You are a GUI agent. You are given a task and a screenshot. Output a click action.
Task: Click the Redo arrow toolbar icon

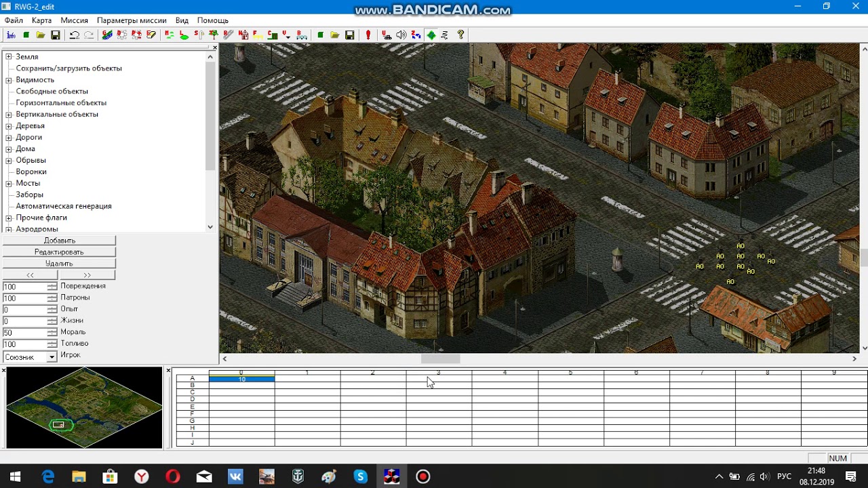point(89,35)
